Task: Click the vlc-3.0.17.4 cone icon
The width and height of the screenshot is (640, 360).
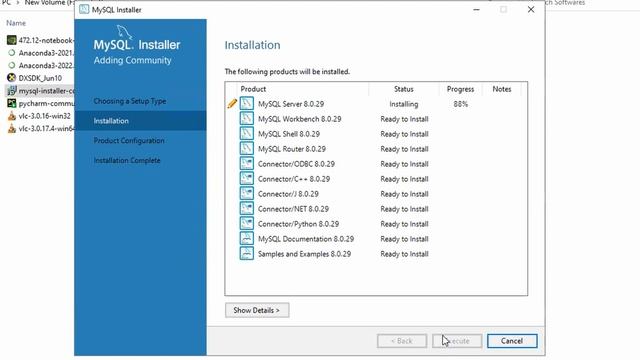Action: [x=11, y=129]
